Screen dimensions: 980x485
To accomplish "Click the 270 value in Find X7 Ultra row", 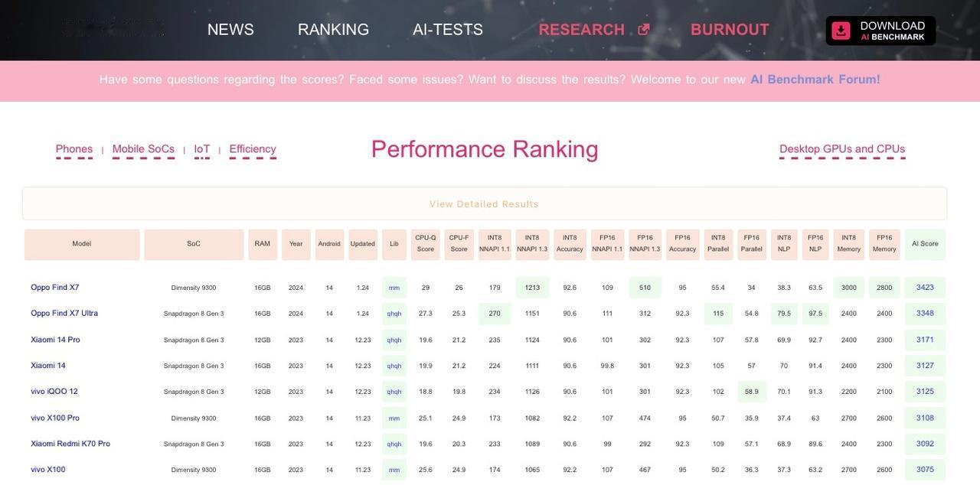I will (x=495, y=314).
